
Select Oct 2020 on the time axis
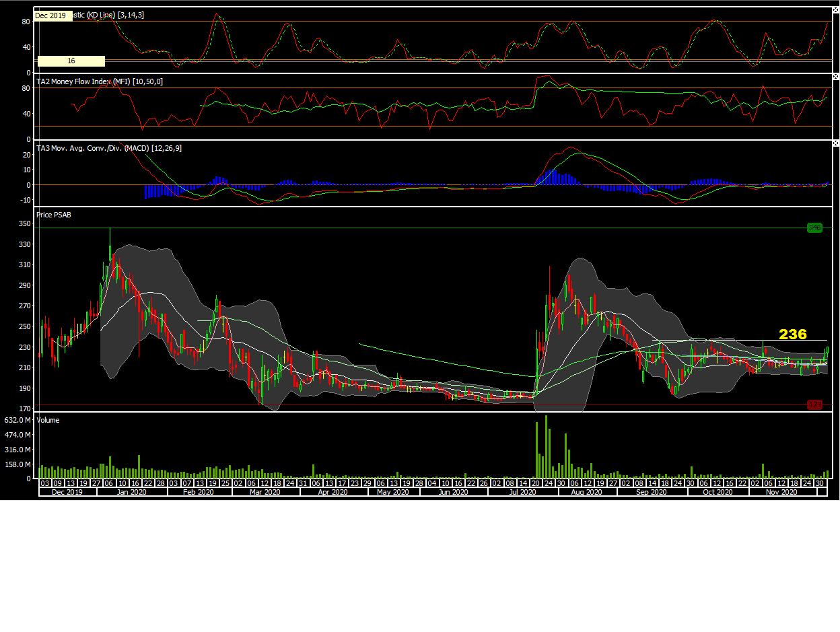click(718, 492)
